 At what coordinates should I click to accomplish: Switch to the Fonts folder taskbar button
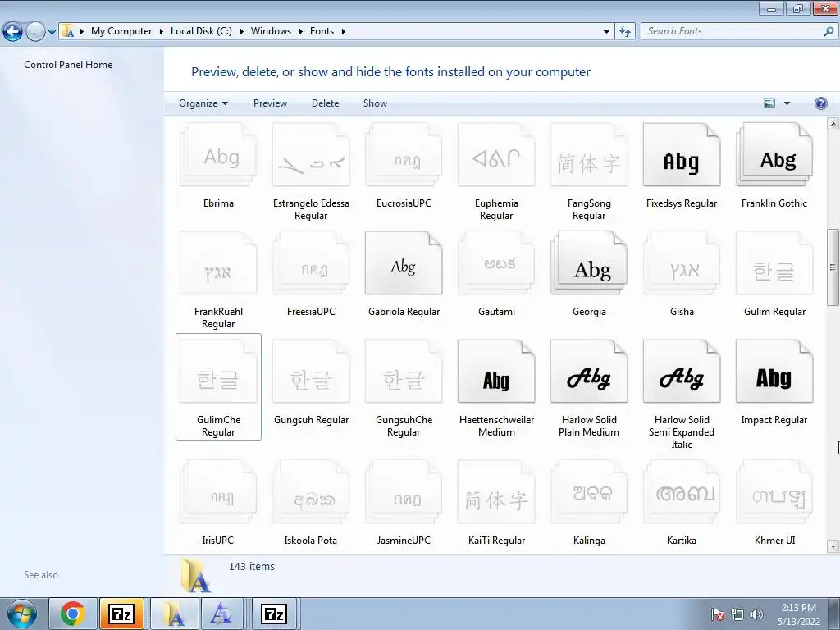coord(174,614)
